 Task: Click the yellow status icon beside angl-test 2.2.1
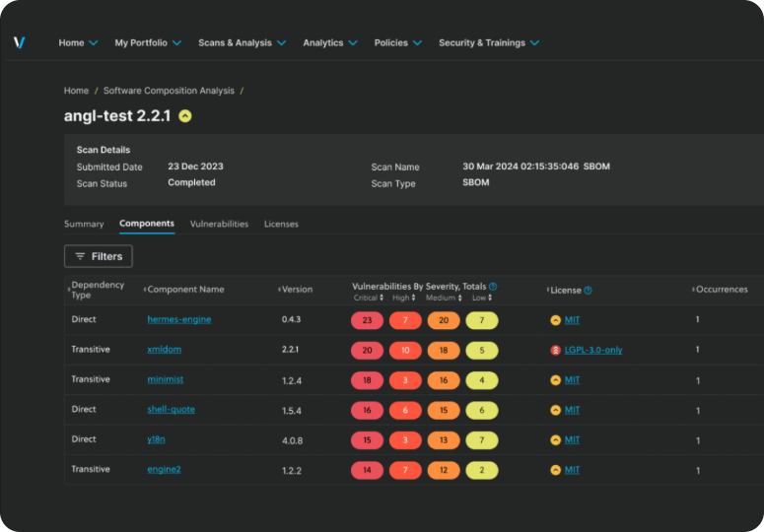click(185, 116)
